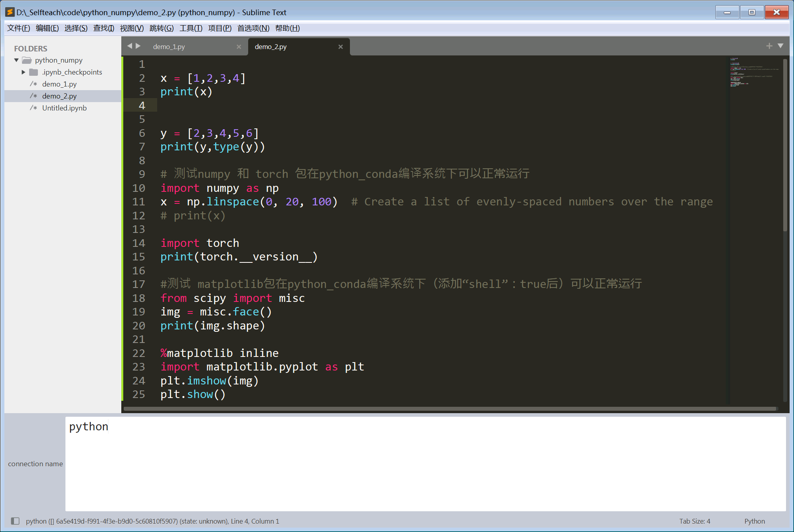This screenshot has height=532, width=794.
Task: Open the 首选项 menu
Action: (253, 28)
